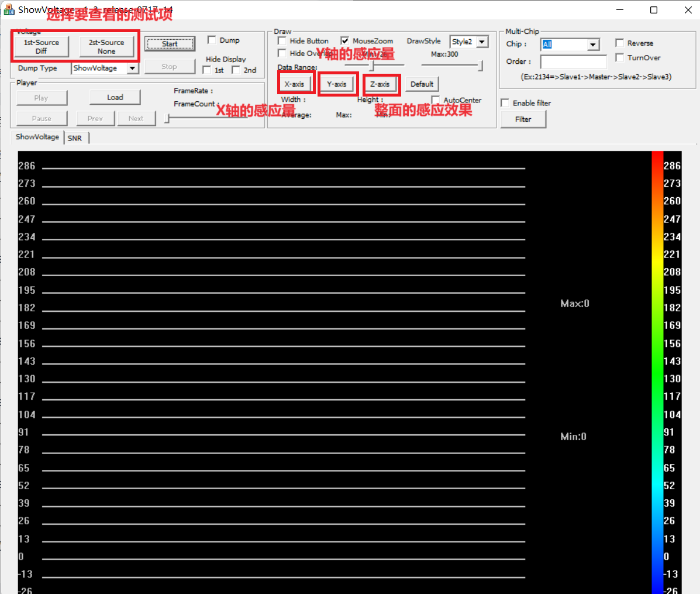This screenshot has width=700, height=594.
Task: Check the Hide Button checkbox
Action: pyautogui.click(x=282, y=40)
